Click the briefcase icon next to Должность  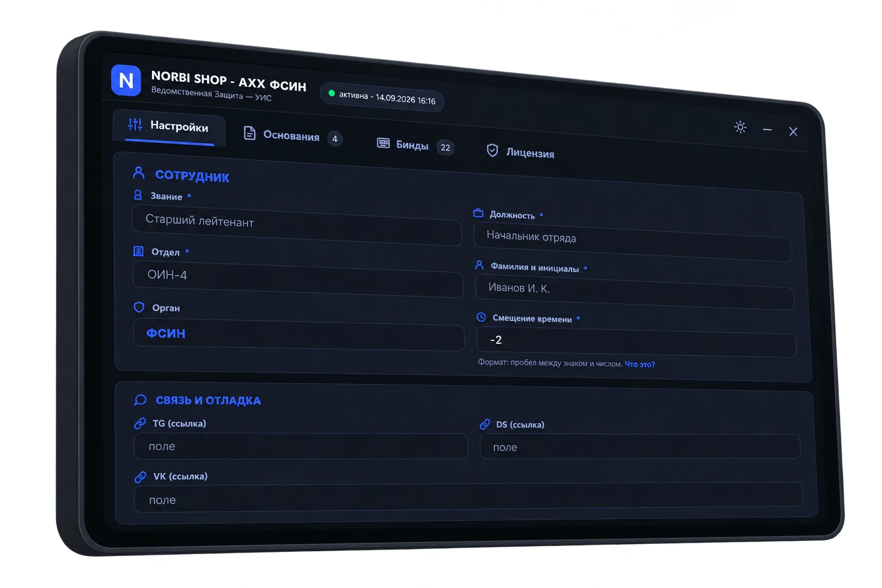pos(478,213)
